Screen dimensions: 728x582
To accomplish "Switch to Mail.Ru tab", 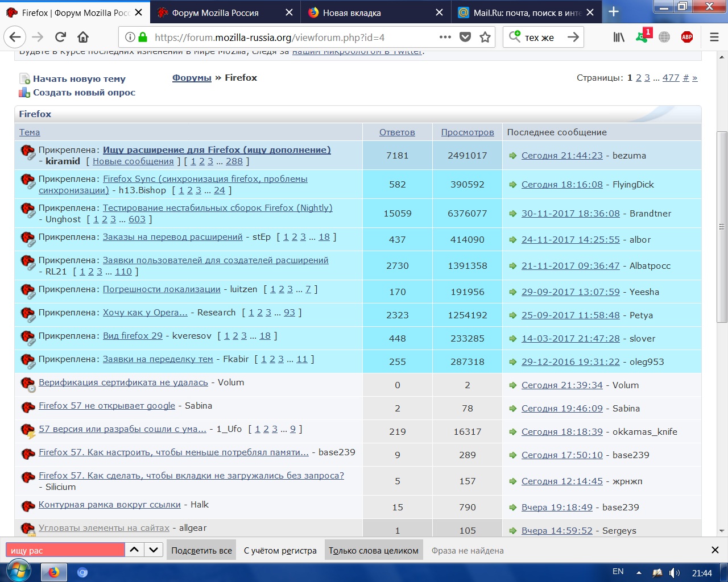I will tap(527, 13).
